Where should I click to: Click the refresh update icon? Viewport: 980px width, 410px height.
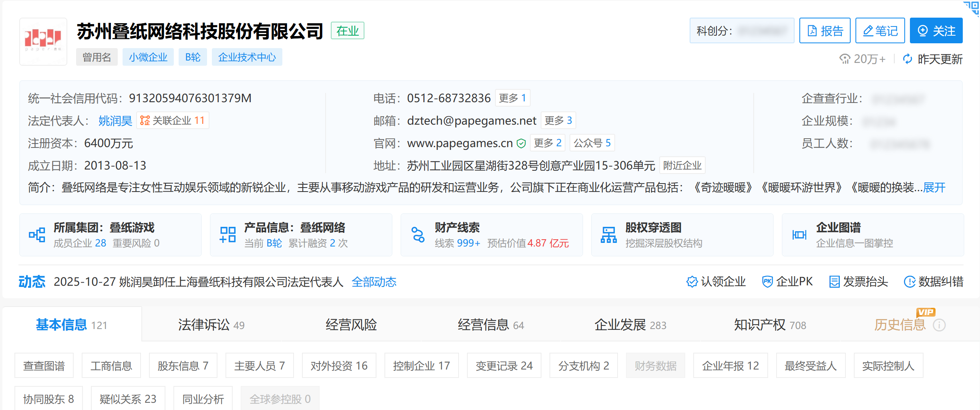(908, 59)
